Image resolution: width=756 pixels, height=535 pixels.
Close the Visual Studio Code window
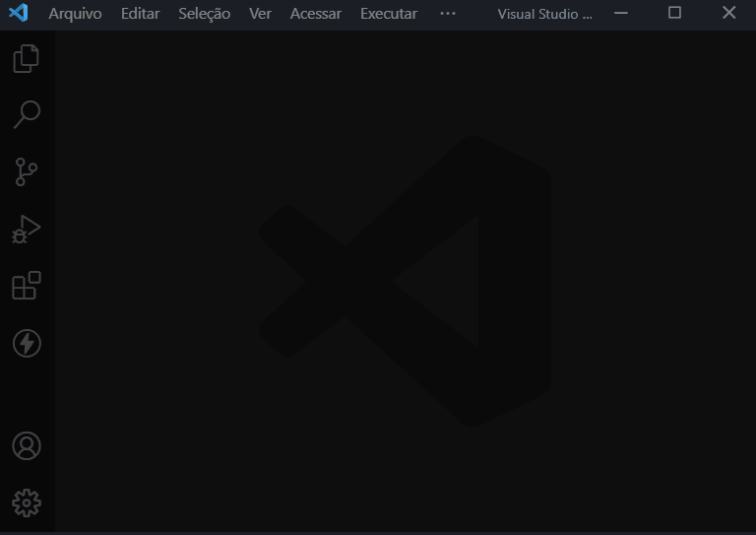point(728,13)
